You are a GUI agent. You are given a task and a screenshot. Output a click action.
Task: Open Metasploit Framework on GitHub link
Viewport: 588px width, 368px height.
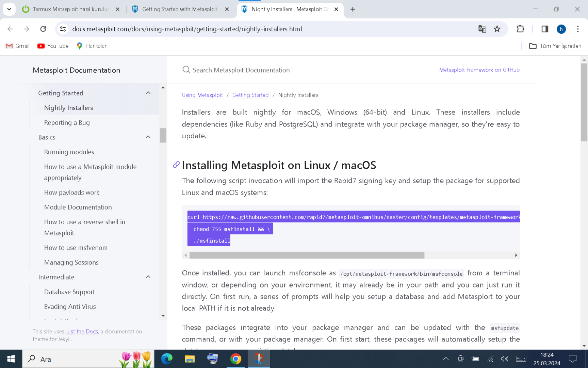pos(479,70)
